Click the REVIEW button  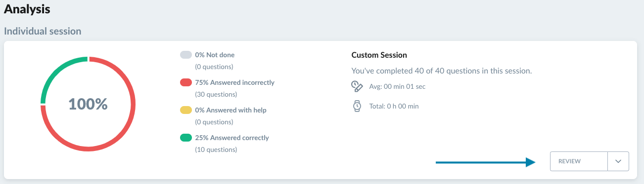click(x=579, y=161)
